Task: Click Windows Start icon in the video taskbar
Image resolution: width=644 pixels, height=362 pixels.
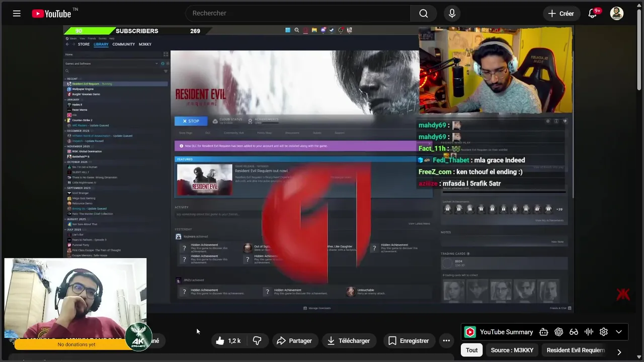Action: (x=288, y=30)
